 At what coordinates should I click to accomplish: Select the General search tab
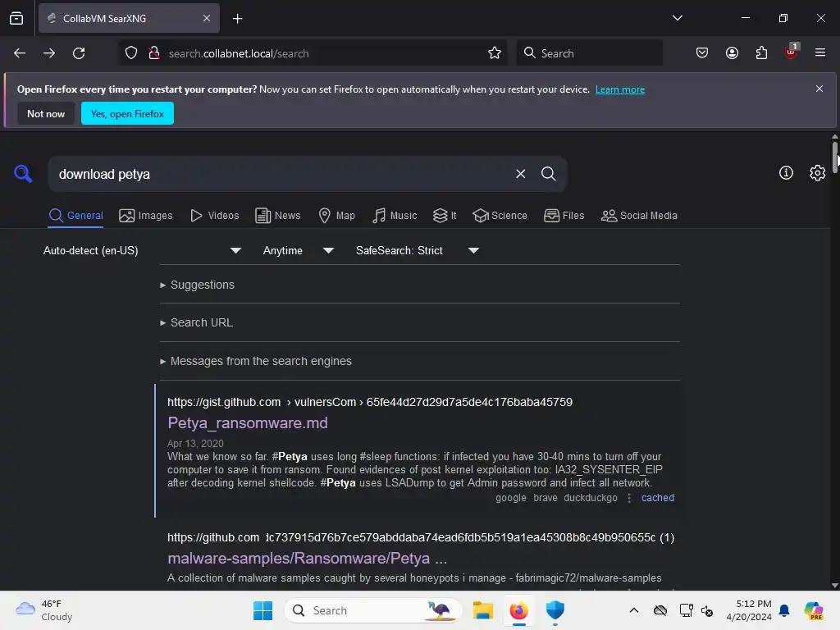tap(75, 216)
